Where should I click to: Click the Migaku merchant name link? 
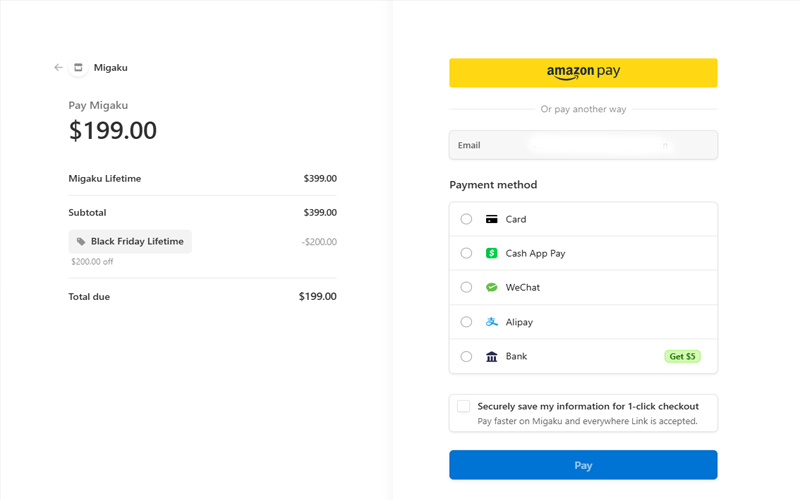coord(111,67)
